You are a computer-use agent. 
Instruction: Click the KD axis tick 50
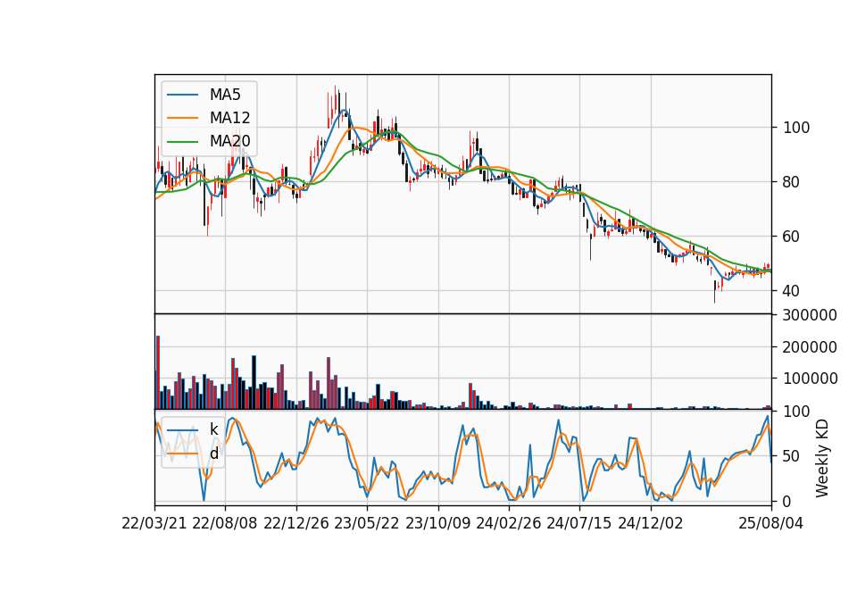pyautogui.click(x=792, y=456)
